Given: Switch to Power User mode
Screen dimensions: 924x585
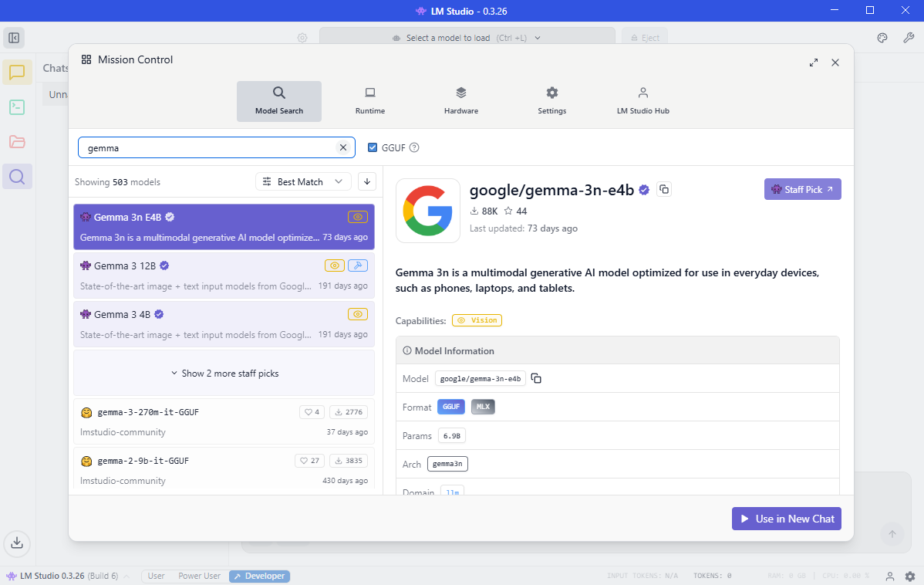Looking at the screenshot, I should click(199, 576).
